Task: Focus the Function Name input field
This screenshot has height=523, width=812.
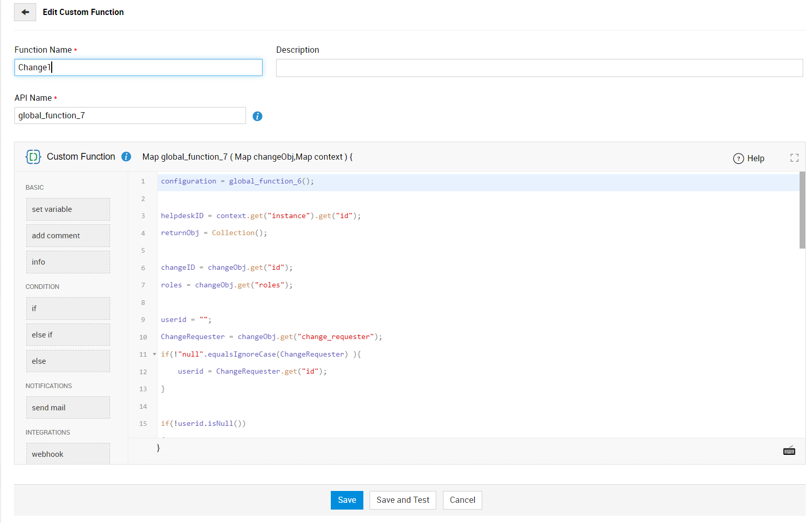Action: [138, 68]
